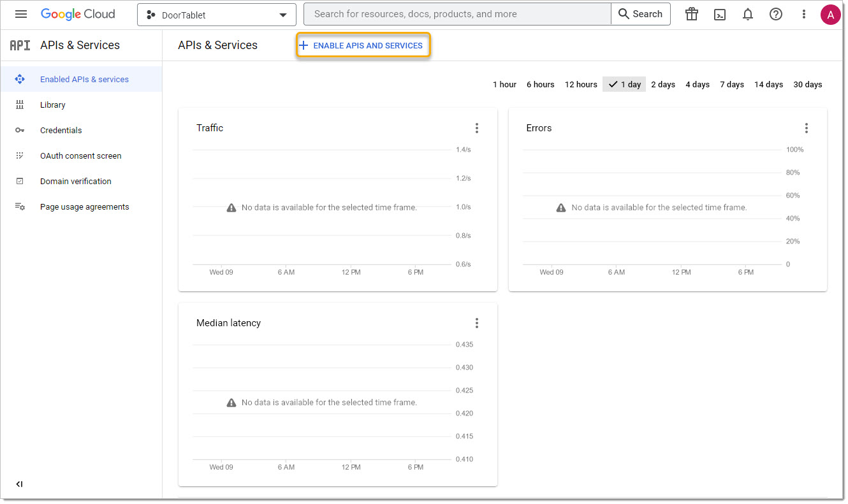Click the resource search input field
The height and width of the screenshot is (504, 848).
(457, 14)
